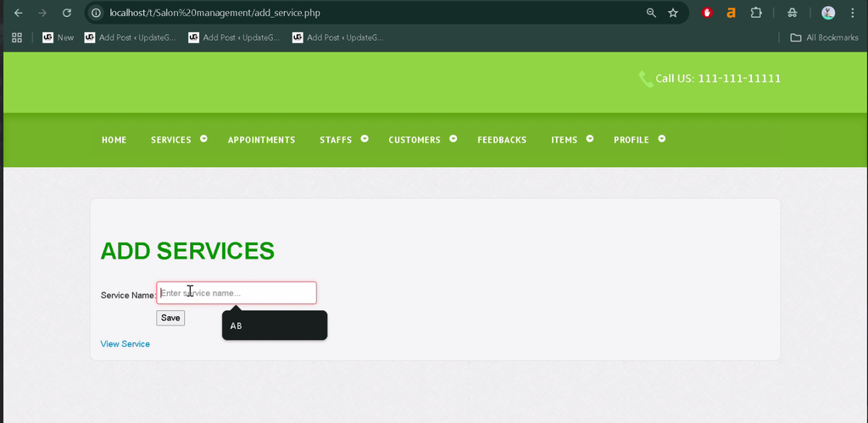This screenshot has width=868, height=423.
Task: Bookmark this page with the star icon
Action: point(673,13)
